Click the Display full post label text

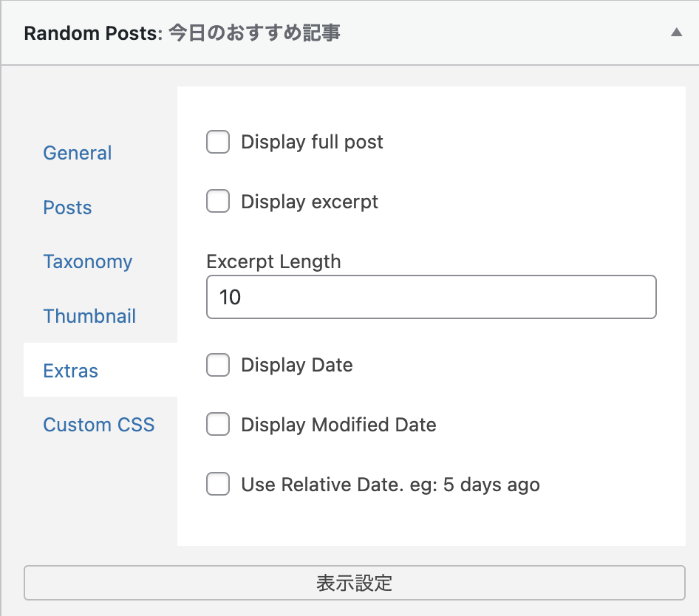[x=311, y=142]
